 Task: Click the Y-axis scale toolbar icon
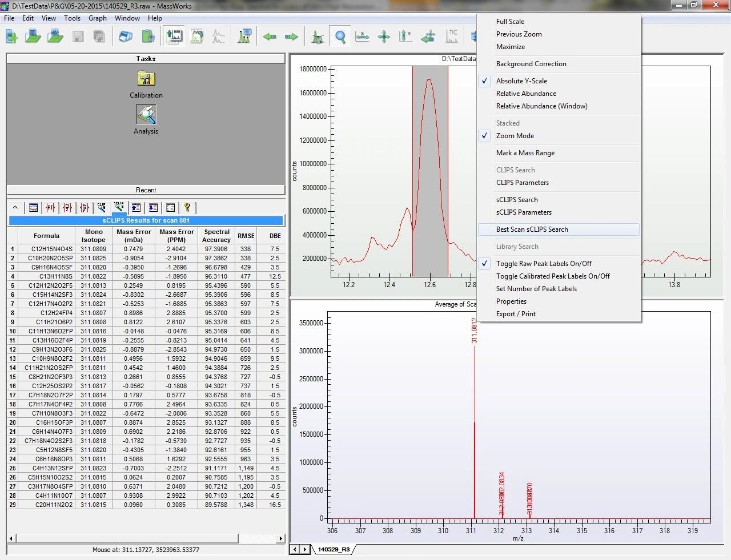coord(405,37)
